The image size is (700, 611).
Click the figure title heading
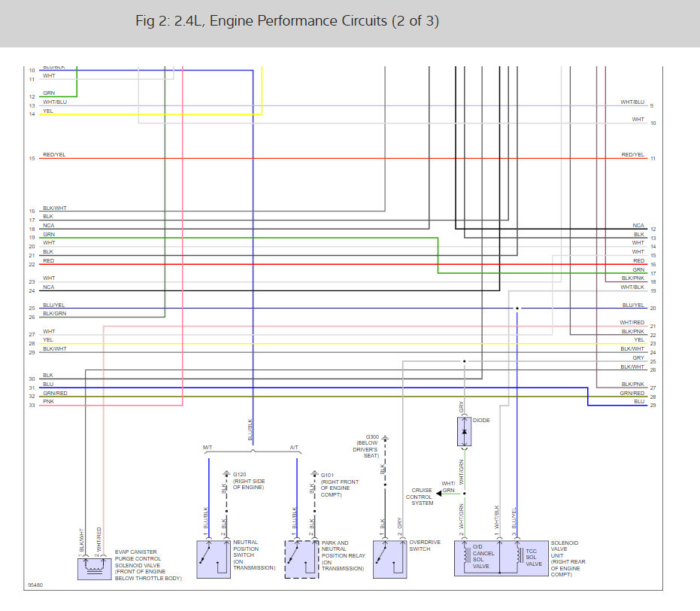(287, 21)
